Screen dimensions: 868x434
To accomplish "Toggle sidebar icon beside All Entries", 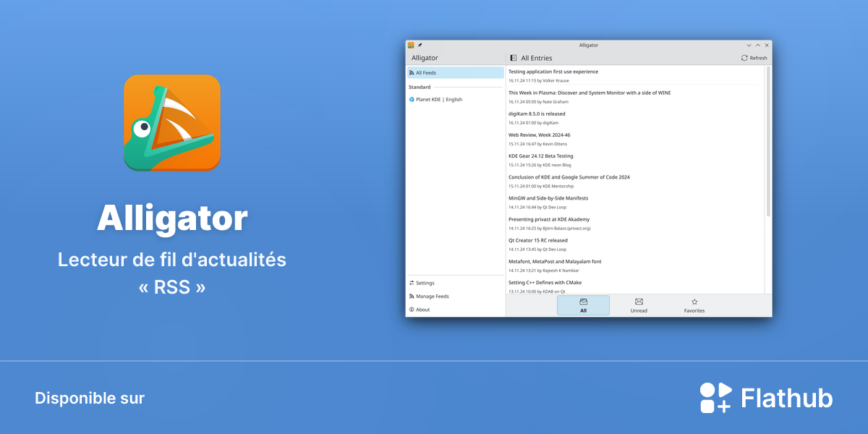I will point(513,58).
